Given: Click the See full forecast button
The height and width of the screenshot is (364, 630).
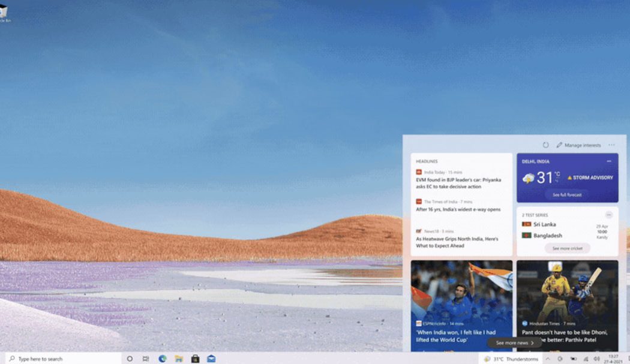Looking at the screenshot, I should click(x=567, y=195).
